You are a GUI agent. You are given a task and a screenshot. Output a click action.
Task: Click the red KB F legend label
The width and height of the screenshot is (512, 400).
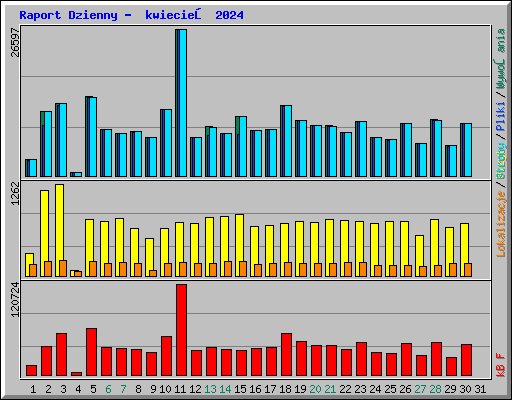click(x=501, y=365)
